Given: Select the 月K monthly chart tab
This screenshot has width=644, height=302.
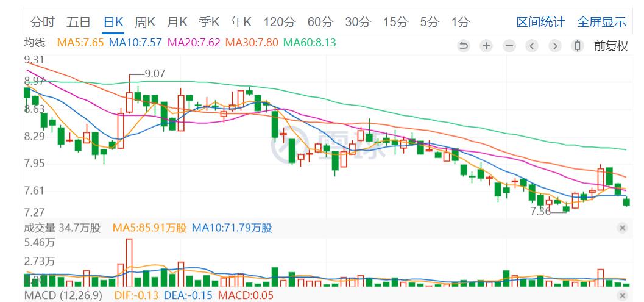Looking at the screenshot, I should (177, 22).
